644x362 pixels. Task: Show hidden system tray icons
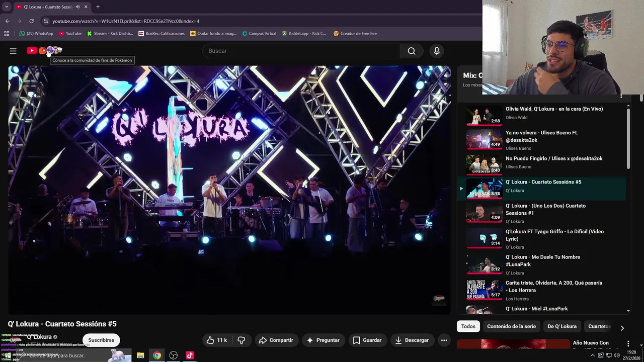tap(593, 355)
